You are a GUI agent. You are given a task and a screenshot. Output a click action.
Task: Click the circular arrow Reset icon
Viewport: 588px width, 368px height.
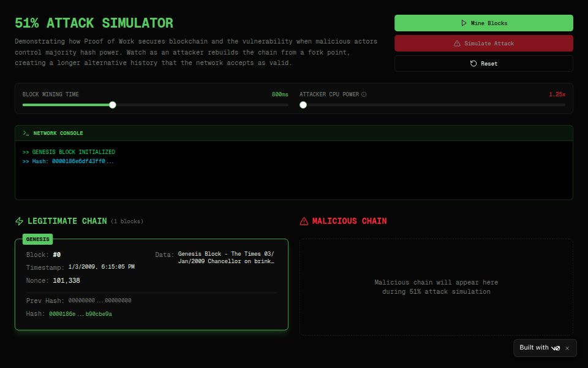(473, 63)
